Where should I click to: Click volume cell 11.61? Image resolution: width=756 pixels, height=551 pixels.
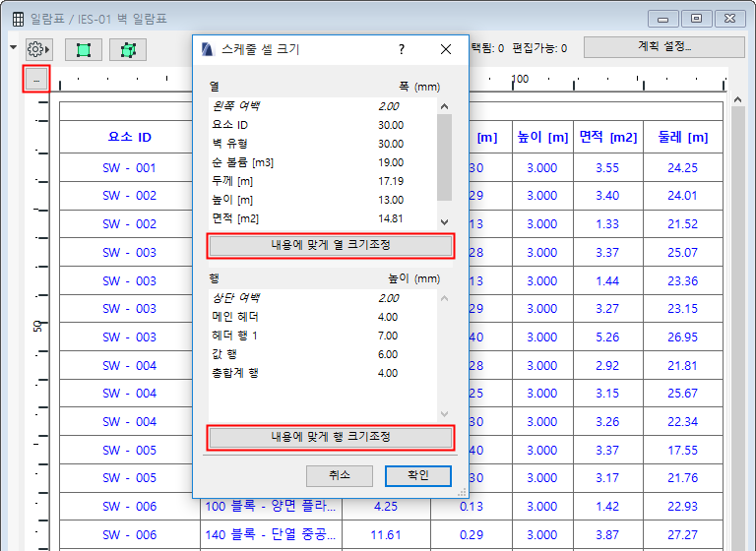(386, 534)
